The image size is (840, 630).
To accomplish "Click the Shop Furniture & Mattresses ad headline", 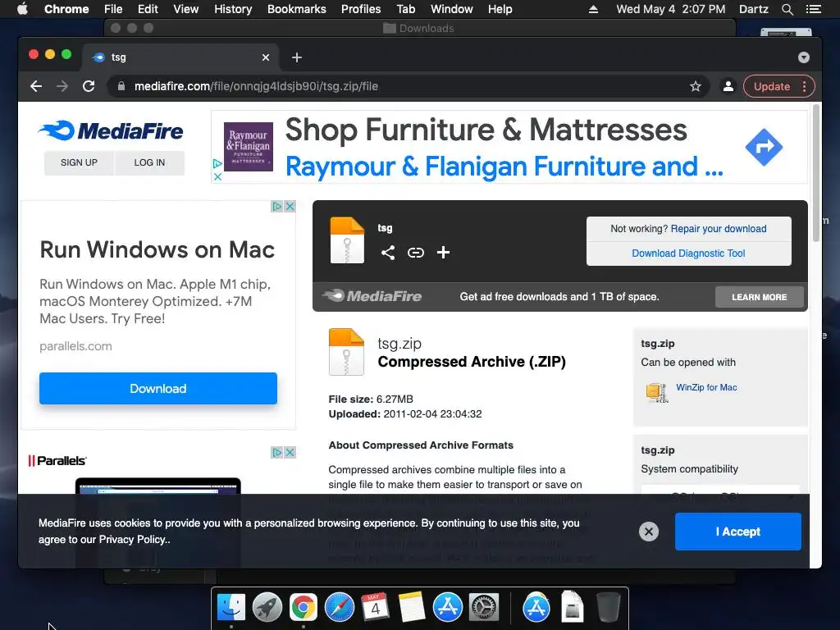I will (486, 130).
